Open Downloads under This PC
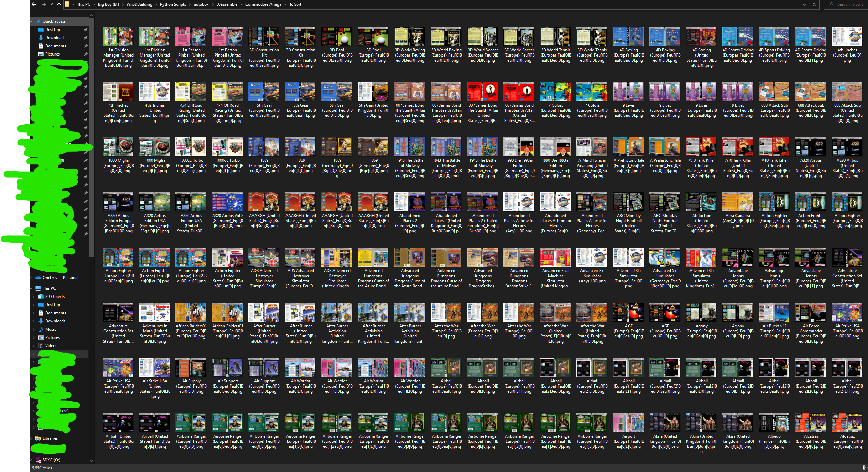The image size is (868, 472). [55, 321]
